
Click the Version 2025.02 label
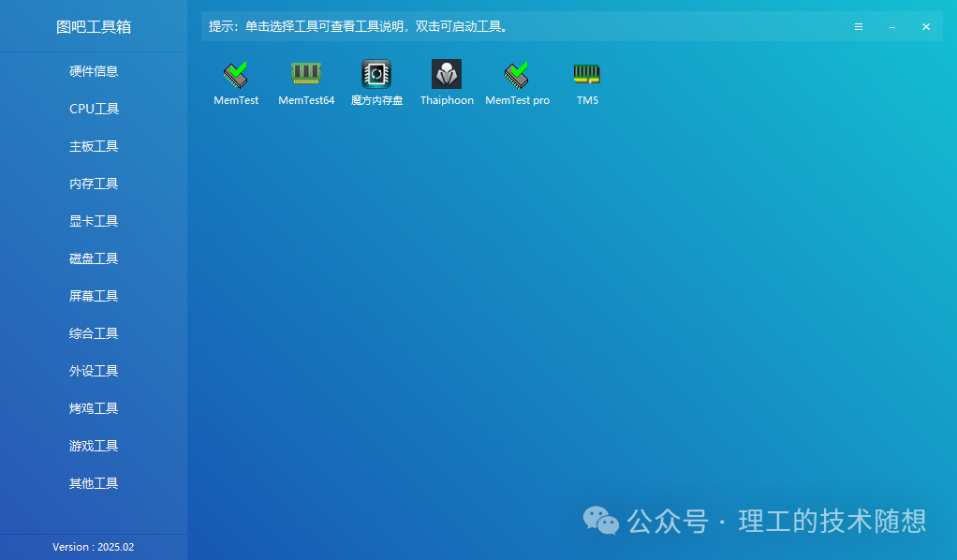click(93, 547)
